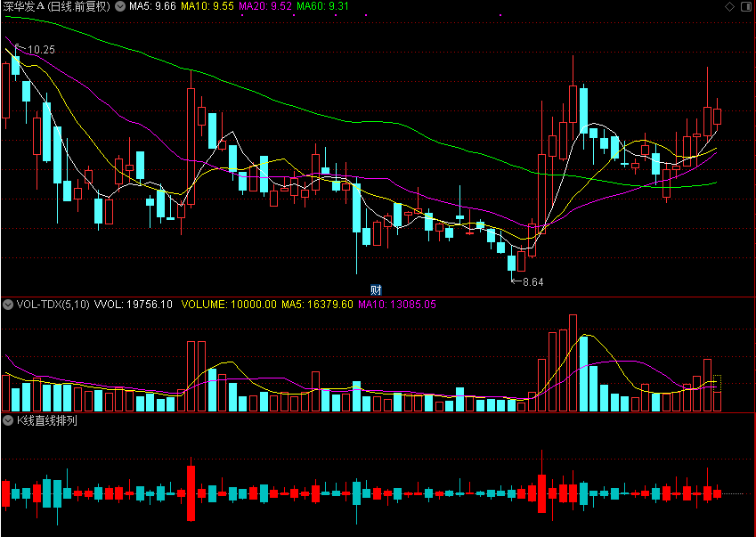This screenshot has height=537, width=756.
Task: Select the MA60: 9.31 green label
Action: coord(322,6)
